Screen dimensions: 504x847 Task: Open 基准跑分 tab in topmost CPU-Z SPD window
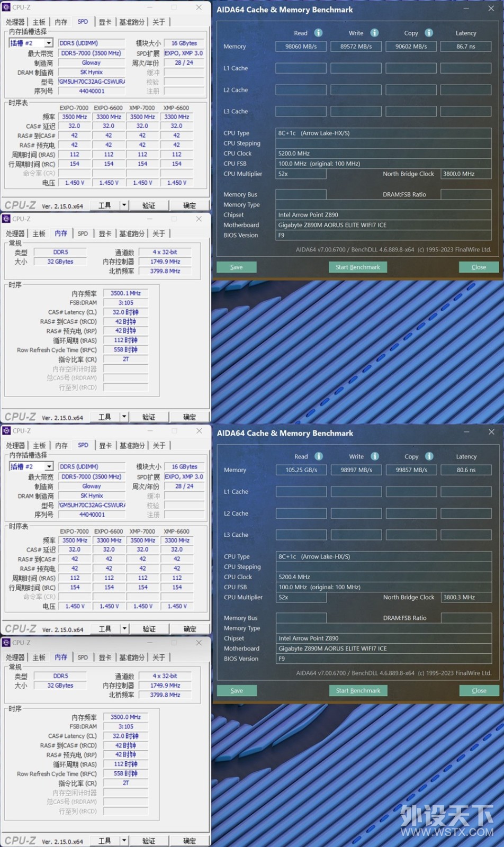pyautogui.click(x=131, y=22)
